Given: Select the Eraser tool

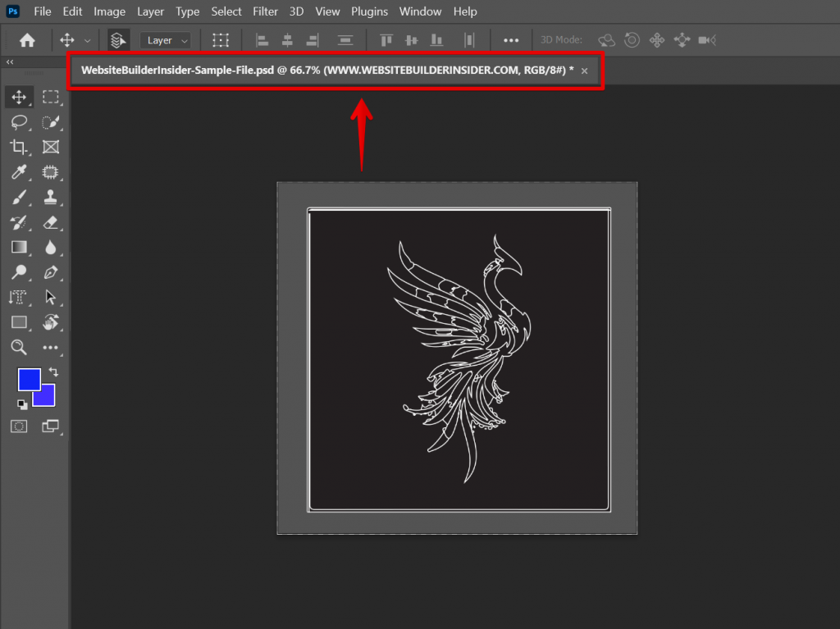Looking at the screenshot, I should [52, 222].
